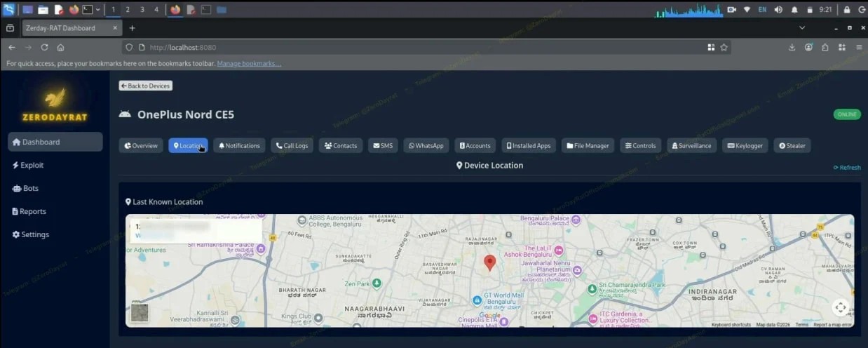
Task: Expand the list all tabs chevron
Action: [x=802, y=28]
